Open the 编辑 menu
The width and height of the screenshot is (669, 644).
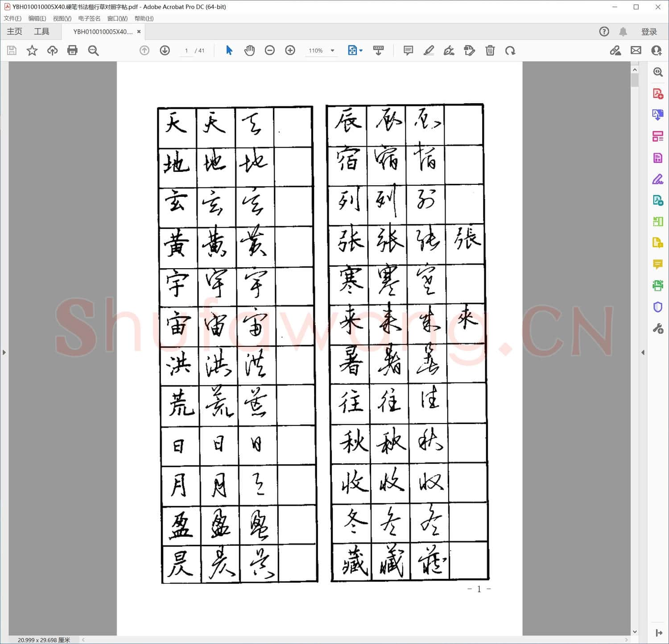[37, 18]
